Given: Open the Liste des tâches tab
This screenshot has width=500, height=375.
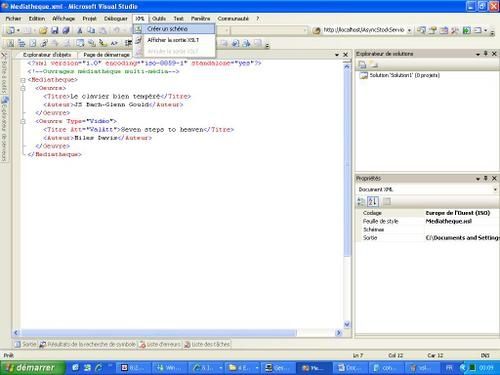Looking at the screenshot, I should (x=207, y=344).
